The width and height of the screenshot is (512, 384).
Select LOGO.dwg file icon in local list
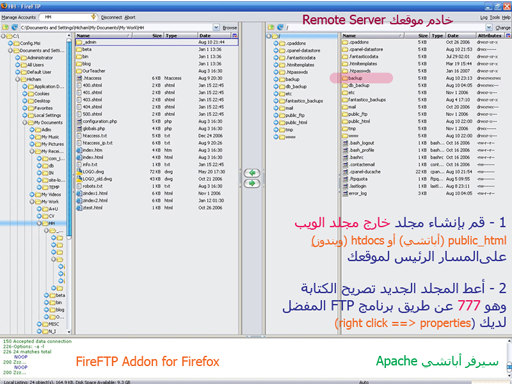click(79, 172)
